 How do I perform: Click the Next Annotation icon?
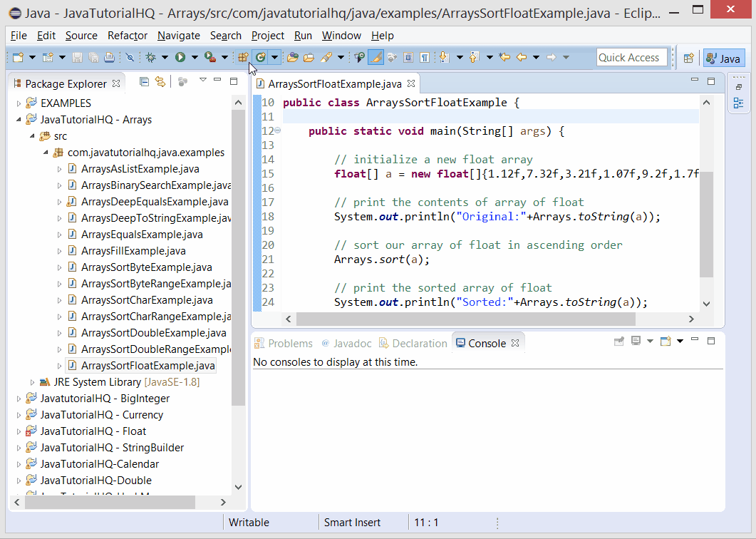(445, 58)
